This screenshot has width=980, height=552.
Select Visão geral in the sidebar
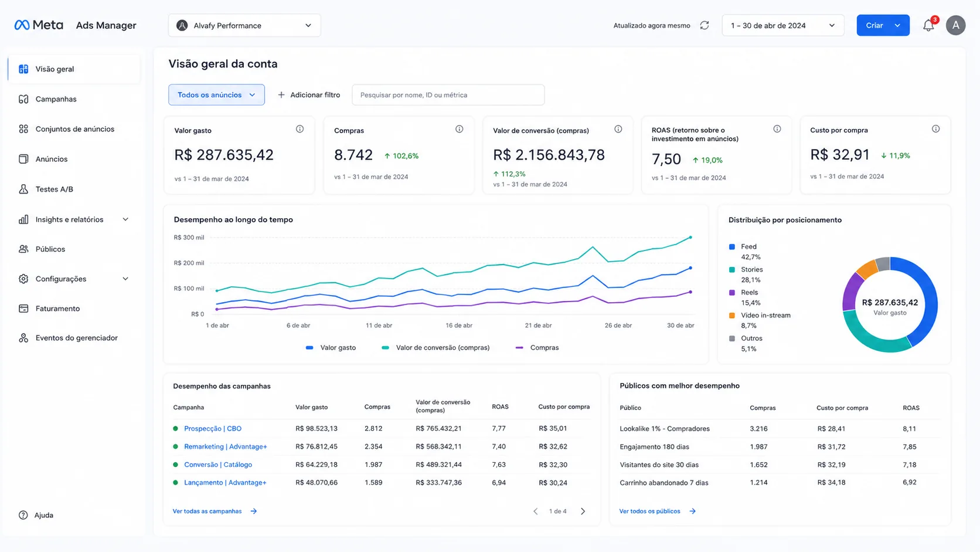click(x=74, y=69)
